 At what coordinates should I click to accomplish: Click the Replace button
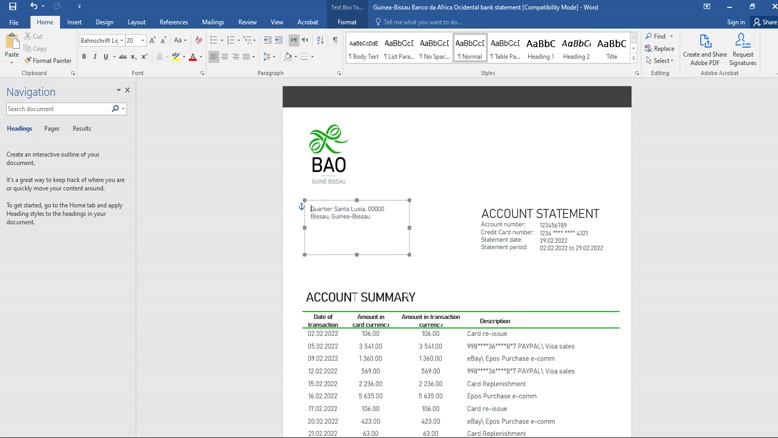(660, 48)
